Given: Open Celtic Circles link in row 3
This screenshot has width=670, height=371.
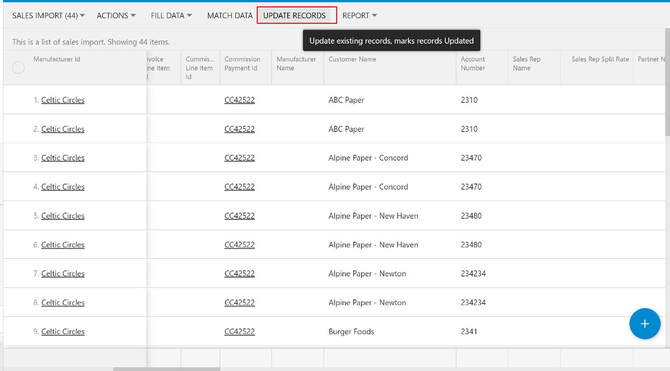Looking at the screenshot, I should (x=62, y=158).
